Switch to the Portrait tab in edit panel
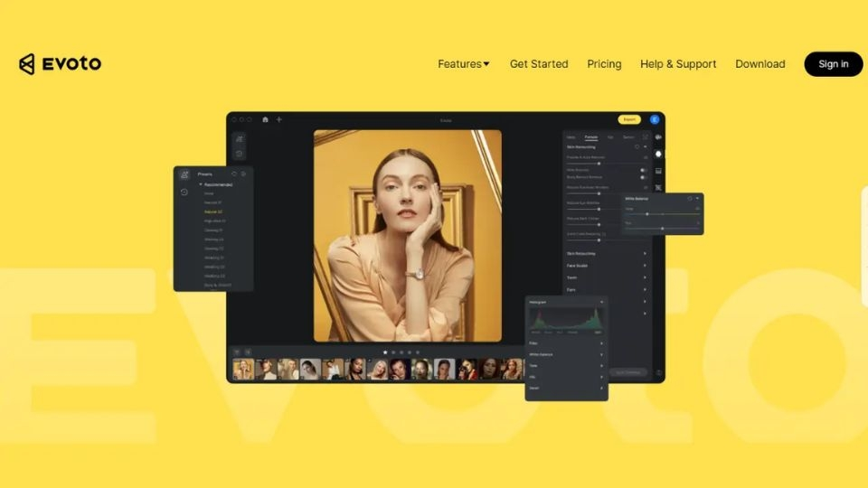The height and width of the screenshot is (488, 868). (x=590, y=136)
